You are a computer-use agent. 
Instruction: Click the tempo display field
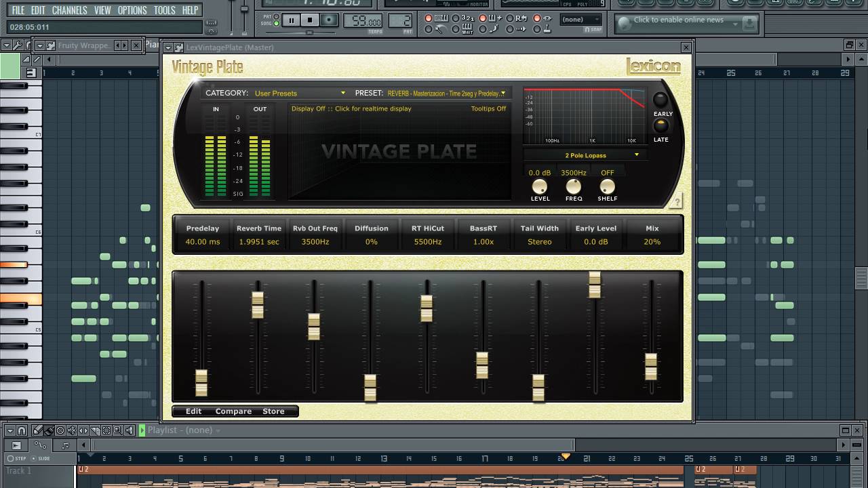(363, 20)
